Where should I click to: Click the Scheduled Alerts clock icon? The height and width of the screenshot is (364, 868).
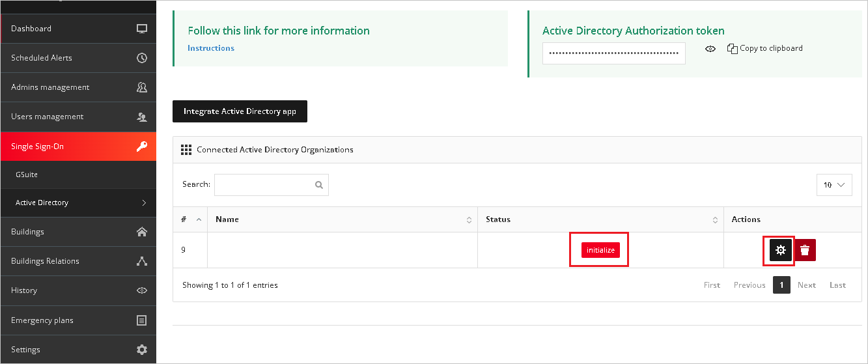(x=142, y=58)
